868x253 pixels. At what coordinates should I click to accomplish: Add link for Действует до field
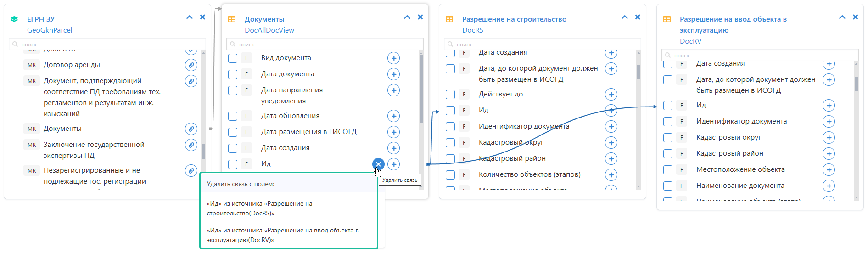pos(611,94)
